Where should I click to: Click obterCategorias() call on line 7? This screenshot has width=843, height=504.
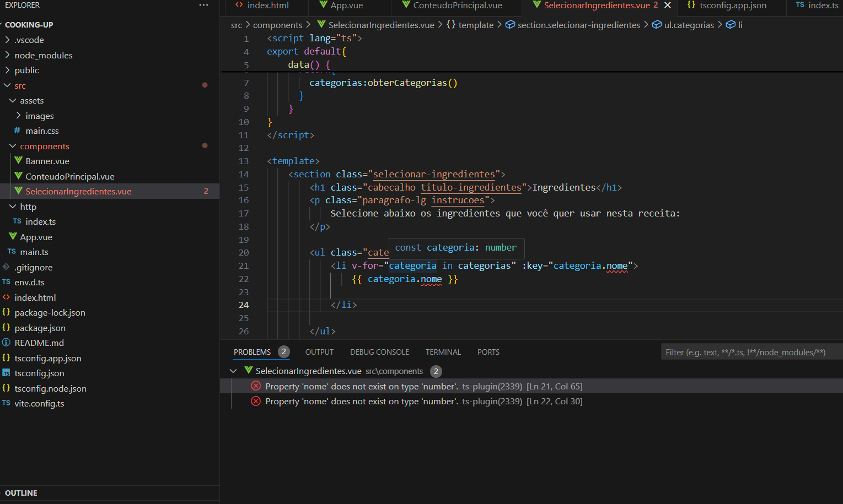(412, 83)
